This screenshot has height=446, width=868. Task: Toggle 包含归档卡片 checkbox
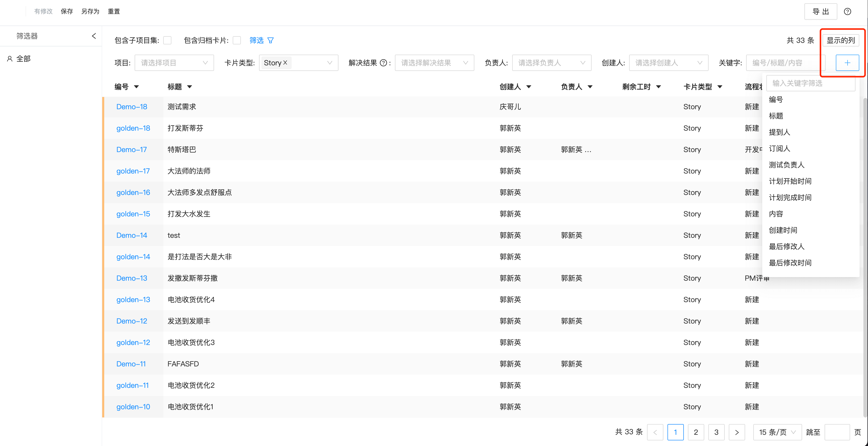click(x=237, y=40)
